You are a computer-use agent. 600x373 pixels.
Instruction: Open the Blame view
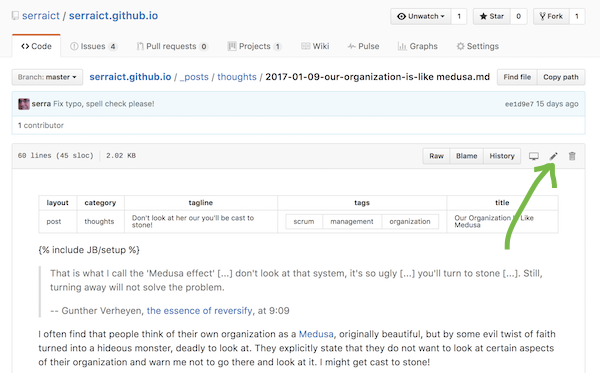[x=466, y=156]
